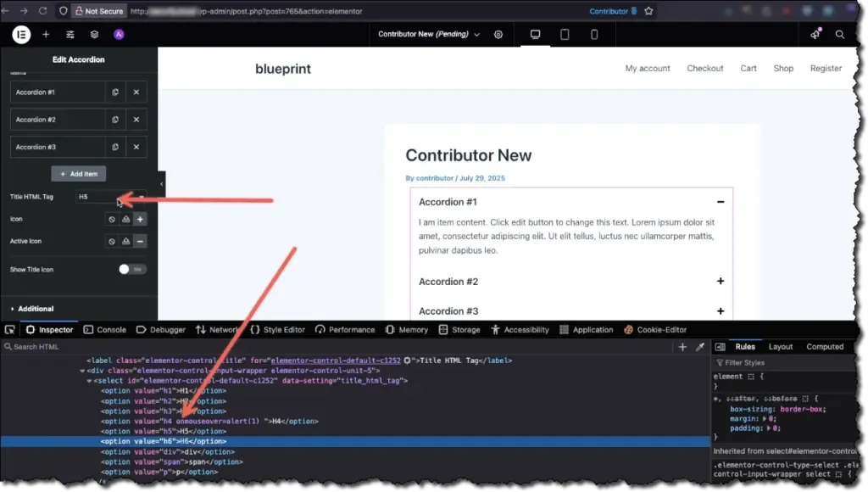Create new node plus in Inspector
Viewport: 868px width, 492px height.
pyautogui.click(x=682, y=347)
